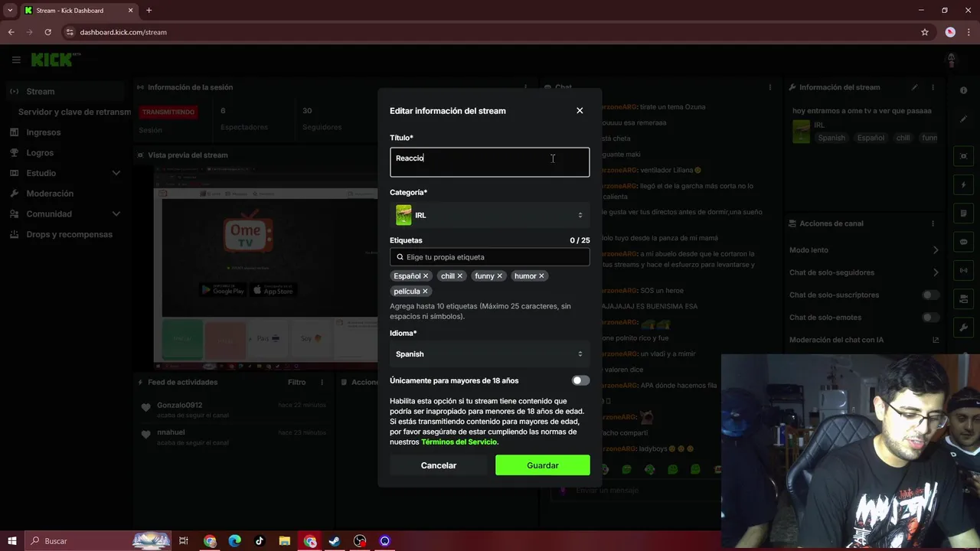Click the stream preview thumbnail
This screenshot has height=551, width=980.
pos(265,268)
